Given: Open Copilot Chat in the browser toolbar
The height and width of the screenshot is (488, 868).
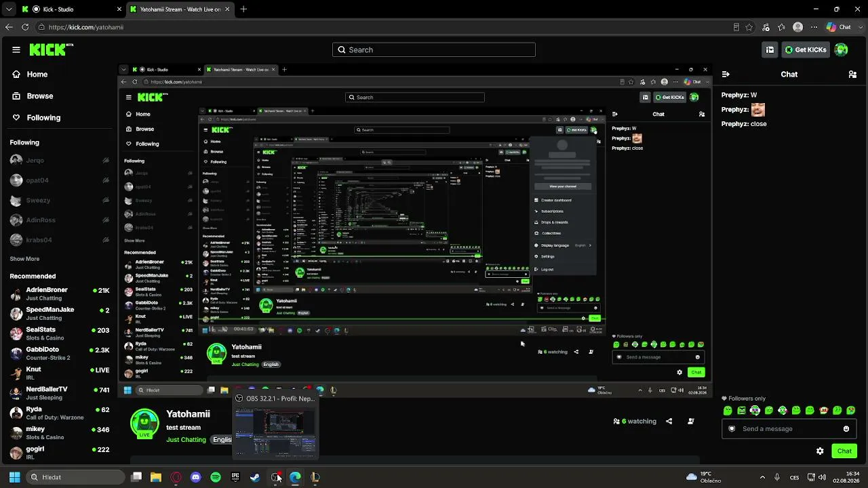Looking at the screenshot, I should click(x=838, y=27).
